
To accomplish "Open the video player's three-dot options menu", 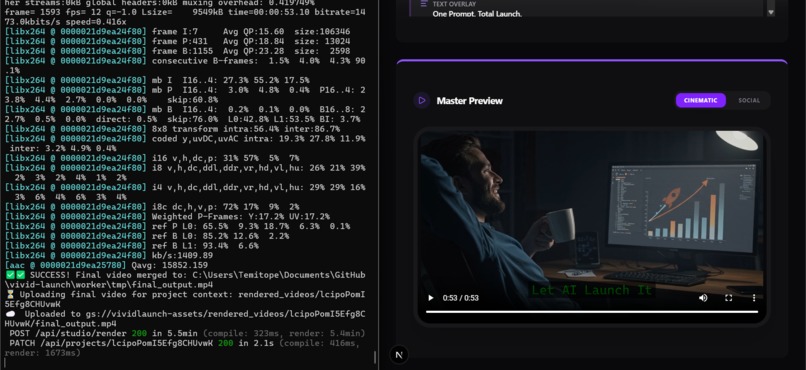I will [x=754, y=298].
